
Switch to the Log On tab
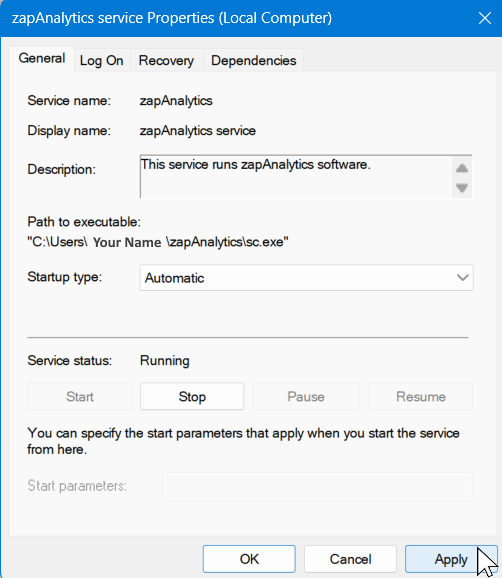102,60
